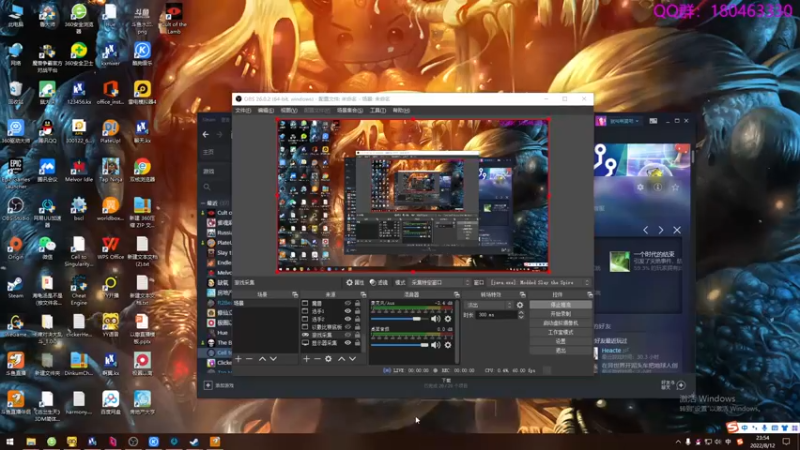Increase the 时长 transition duration stepper

point(520,313)
